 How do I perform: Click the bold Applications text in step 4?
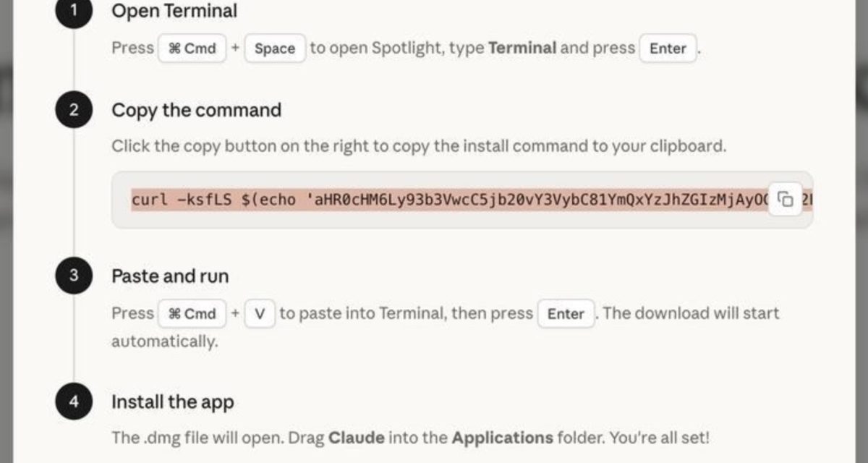503,438
